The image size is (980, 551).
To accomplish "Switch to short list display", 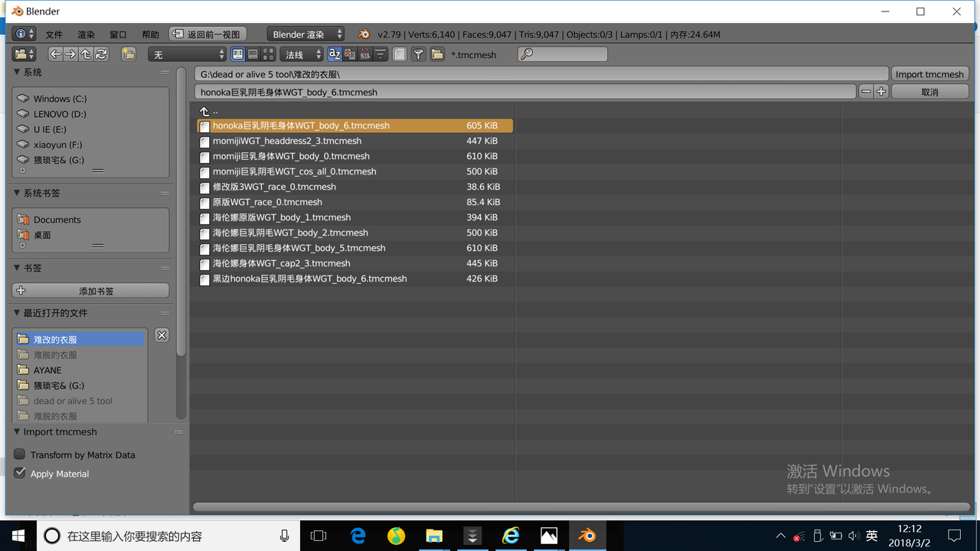I will coord(238,54).
